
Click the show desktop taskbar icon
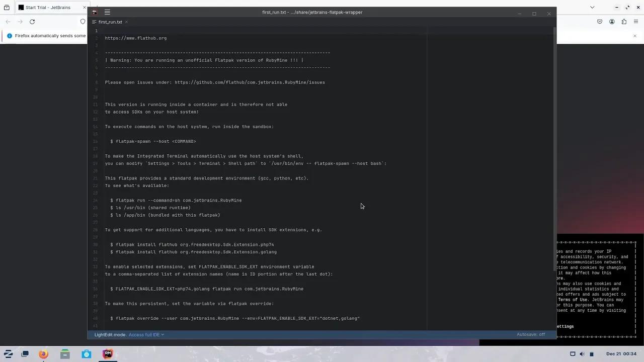tap(25, 354)
